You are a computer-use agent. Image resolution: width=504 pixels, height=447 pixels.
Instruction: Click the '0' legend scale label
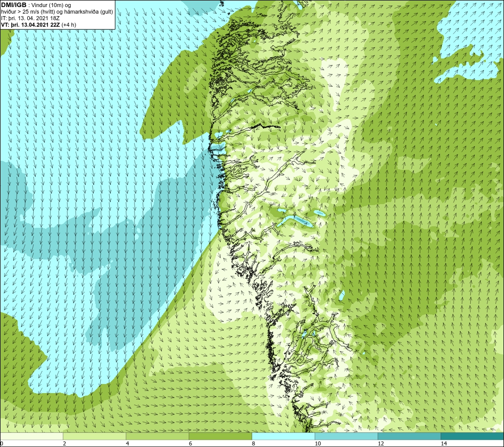coord(2,444)
